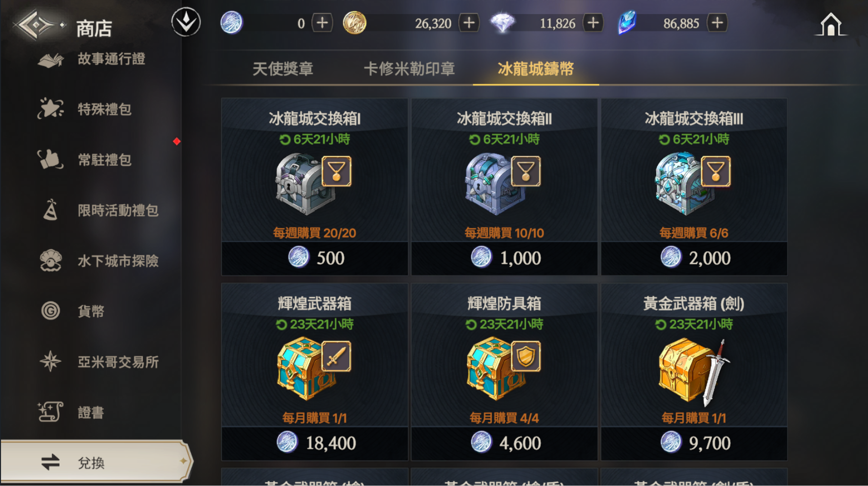The width and height of the screenshot is (868, 486).
Task: Add diamonds with plus next to 11,826
Action: coord(593,23)
